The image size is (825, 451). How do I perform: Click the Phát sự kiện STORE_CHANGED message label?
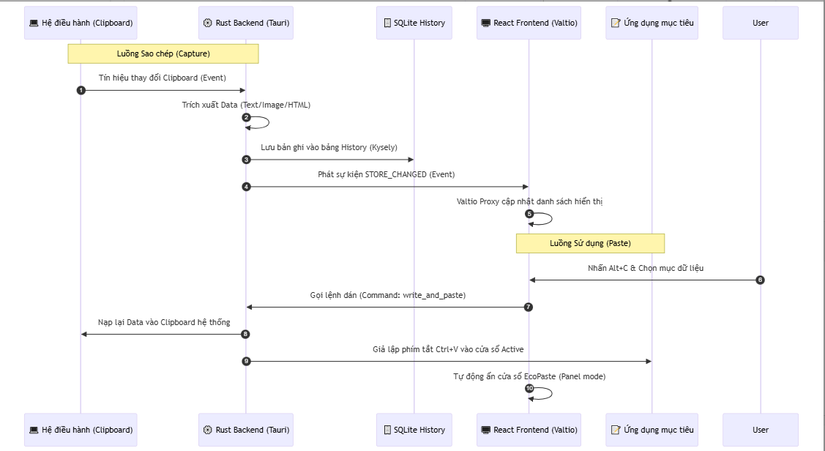point(386,174)
